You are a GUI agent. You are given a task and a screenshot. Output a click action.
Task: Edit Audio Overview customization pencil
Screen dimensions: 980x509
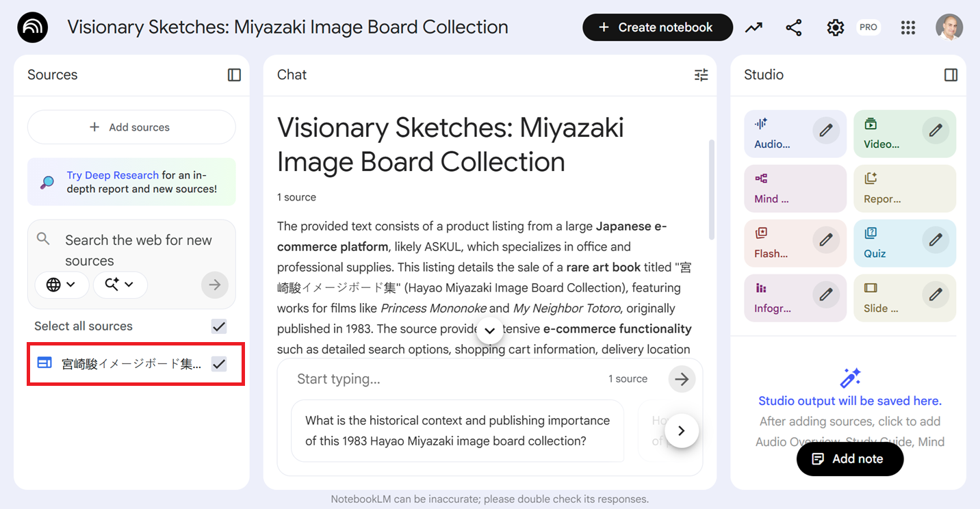826,130
